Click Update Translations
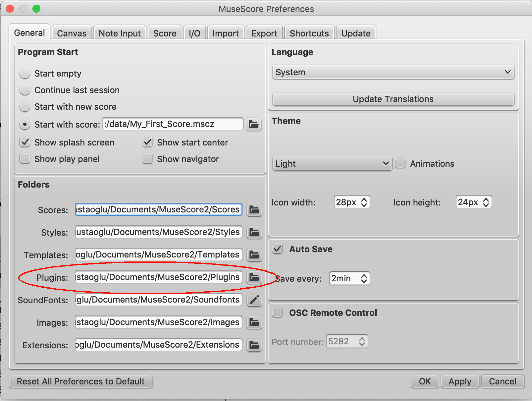Viewport: 532px width, 401px height. [393, 99]
